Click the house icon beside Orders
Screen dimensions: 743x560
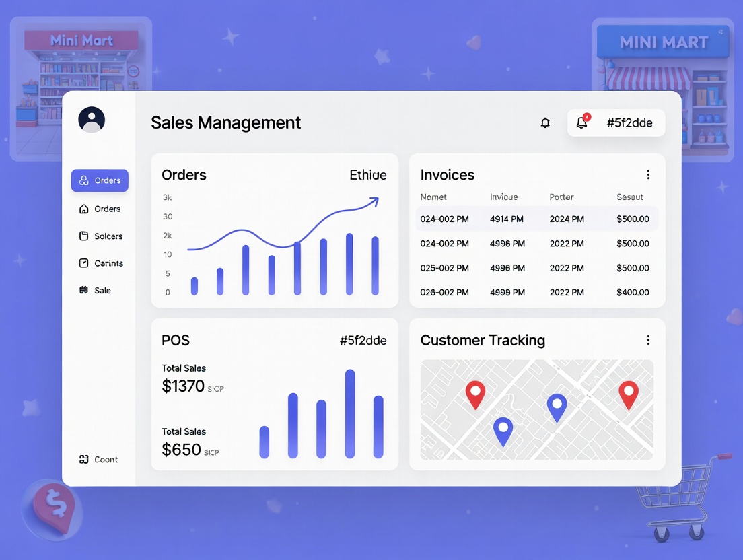pos(84,209)
